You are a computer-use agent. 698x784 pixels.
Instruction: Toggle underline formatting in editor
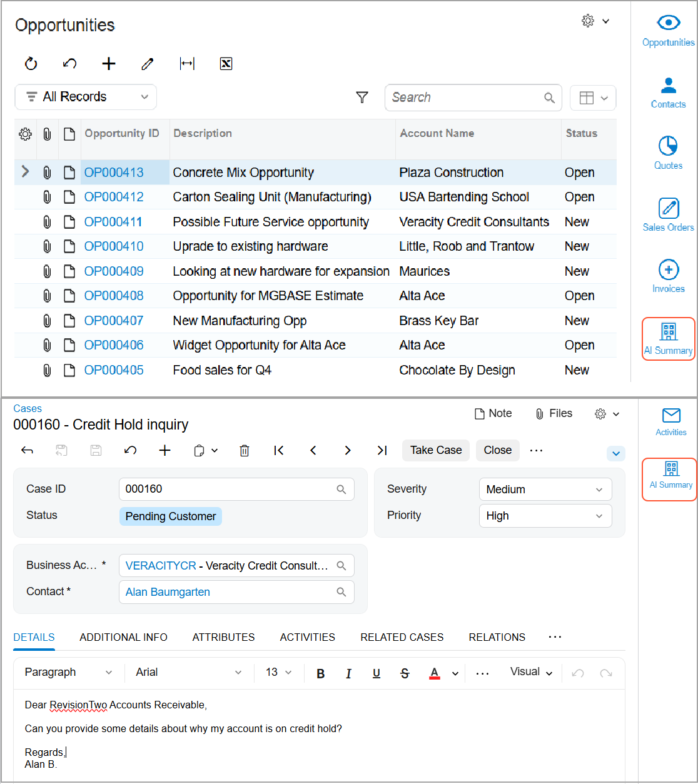377,673
